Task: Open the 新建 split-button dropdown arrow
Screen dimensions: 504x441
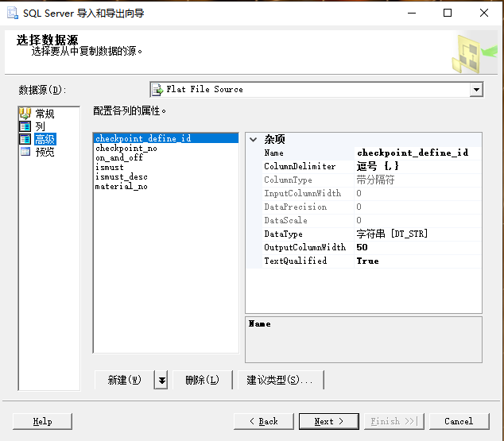Action: click(x=161, y=380)
